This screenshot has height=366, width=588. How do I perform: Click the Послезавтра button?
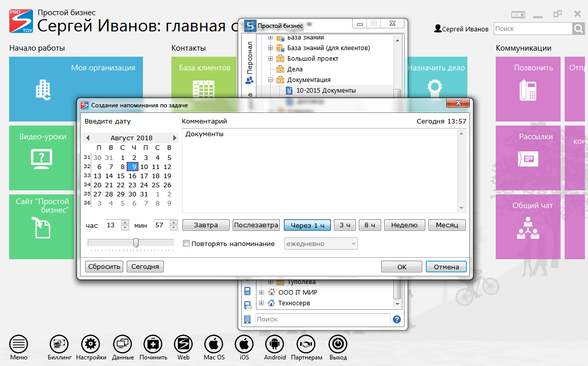click(256, 225)
